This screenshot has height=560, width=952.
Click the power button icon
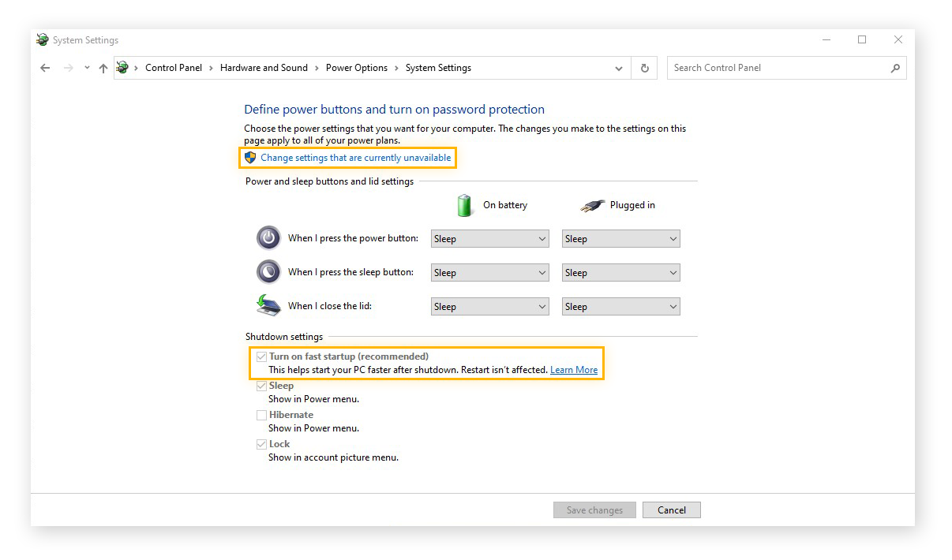[268, 237]
